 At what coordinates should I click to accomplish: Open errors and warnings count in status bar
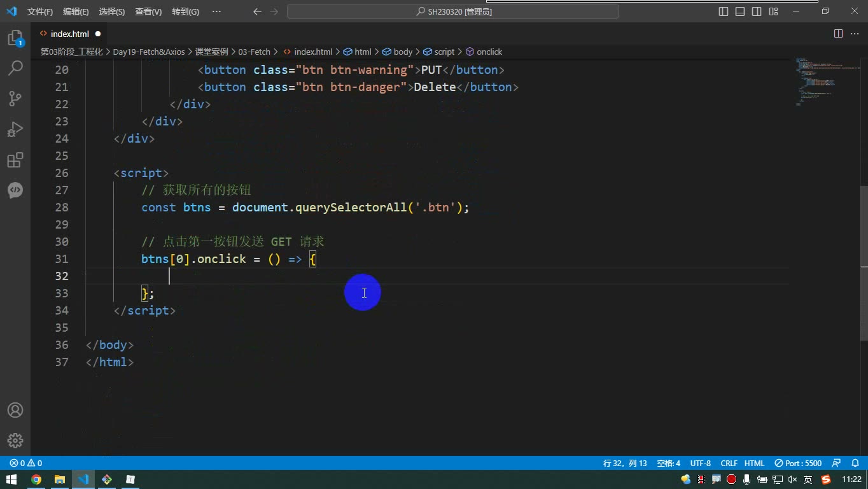click(x=26, y=463)
